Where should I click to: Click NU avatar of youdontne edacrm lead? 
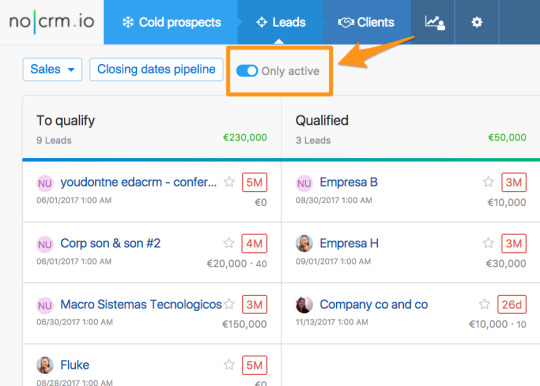click(45, 183)
